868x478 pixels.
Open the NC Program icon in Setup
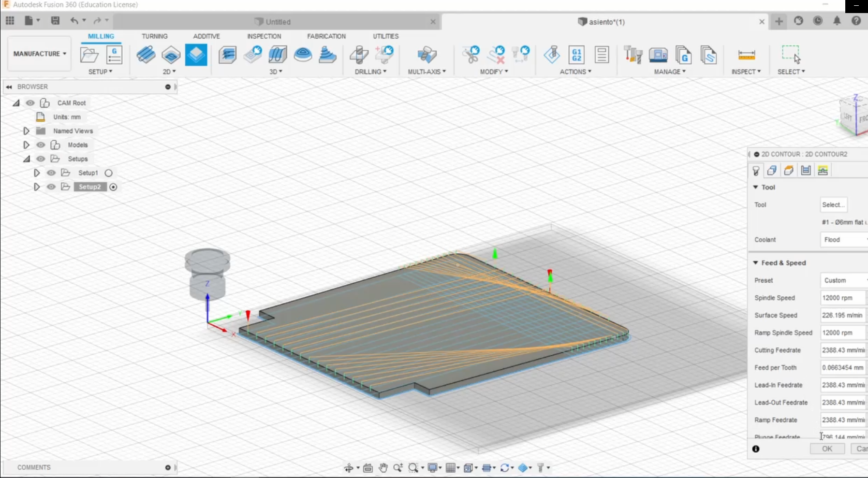pos(114,55)
